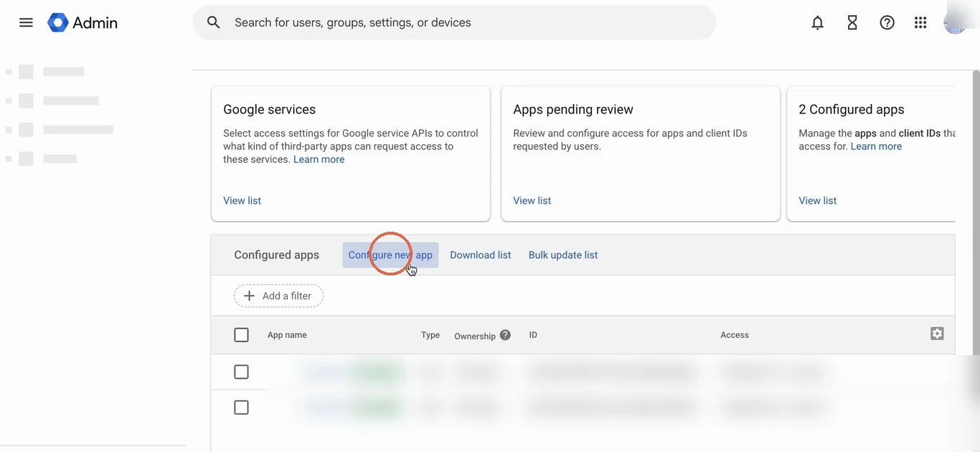
Task: Toggle the select-all checkbox in header
Action: [241, 335]
